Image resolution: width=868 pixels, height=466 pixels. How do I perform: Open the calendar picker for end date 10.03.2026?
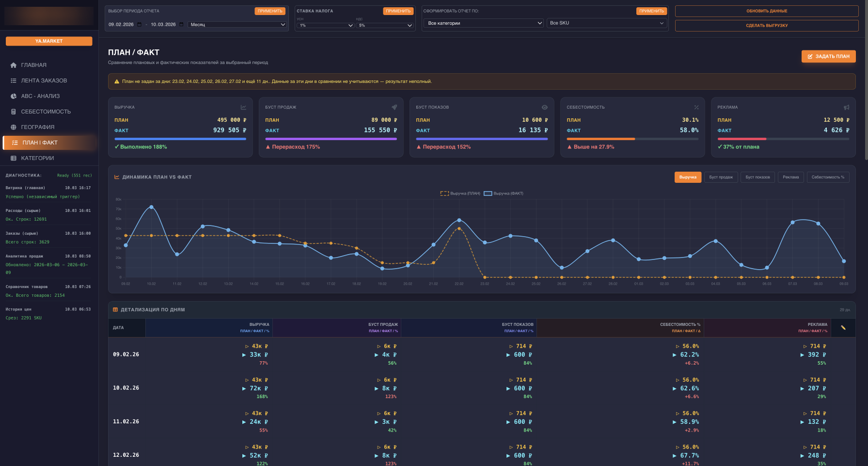[182, 24]
